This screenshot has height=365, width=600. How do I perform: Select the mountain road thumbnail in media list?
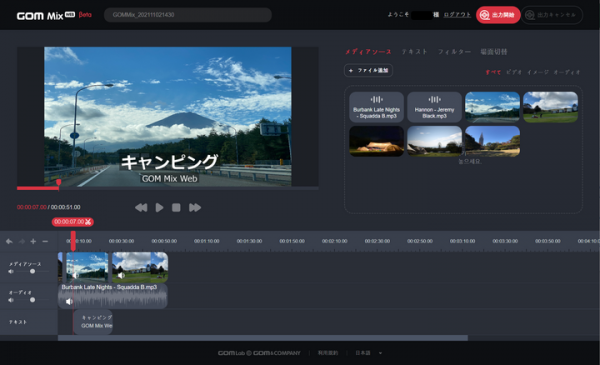tap(492, 107)
